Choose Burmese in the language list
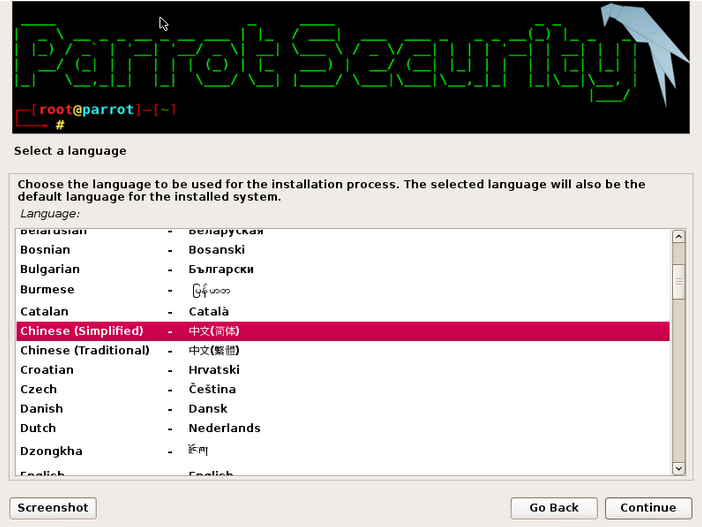This screenshot has width=702, height=527. pyautogui.click(x=343, y=290)
